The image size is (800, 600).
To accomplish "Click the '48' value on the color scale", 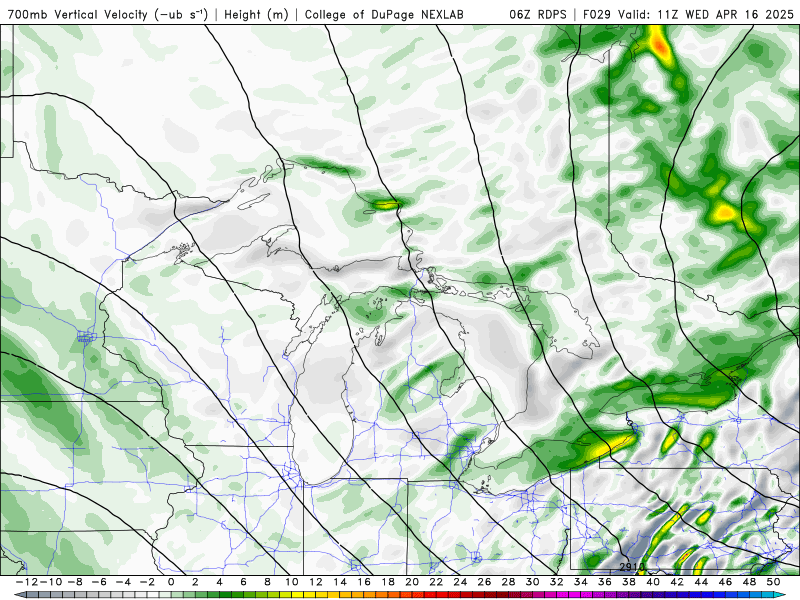I will 749,582.
